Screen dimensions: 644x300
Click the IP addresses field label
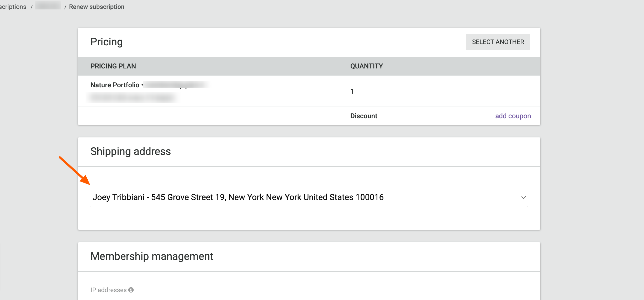pyautogui.click(x=108, y=290)
